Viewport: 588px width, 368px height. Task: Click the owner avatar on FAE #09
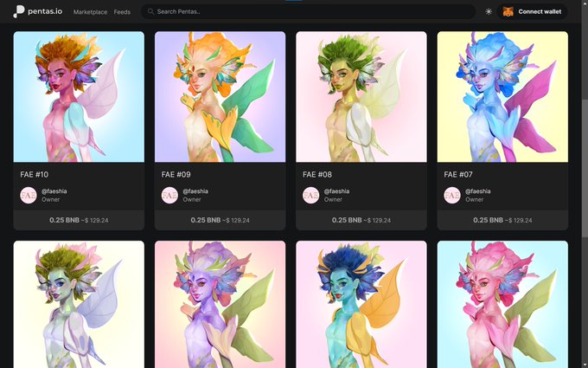[x=169, y=196]
